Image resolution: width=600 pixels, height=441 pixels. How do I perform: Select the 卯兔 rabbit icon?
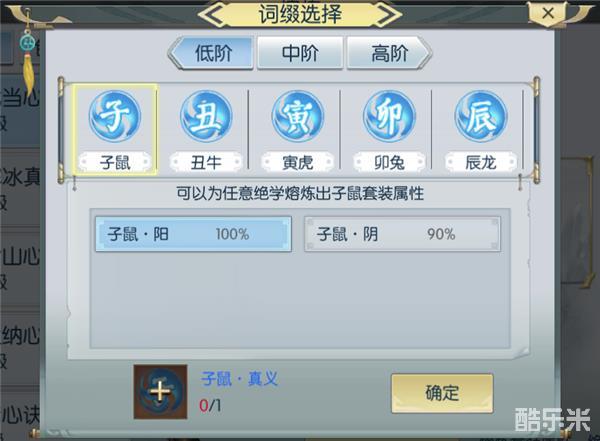(x=389, y=116)
